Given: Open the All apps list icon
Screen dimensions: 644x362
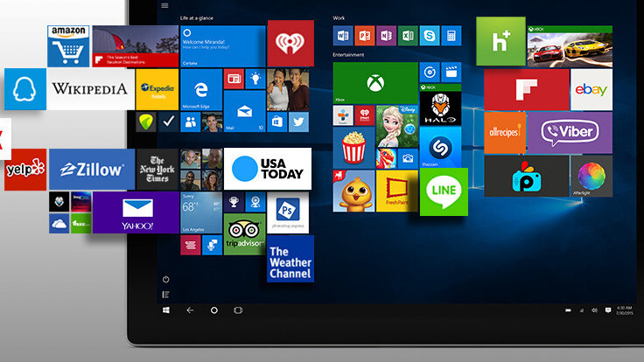Looking at the screenshot, I should pos(165,295).
